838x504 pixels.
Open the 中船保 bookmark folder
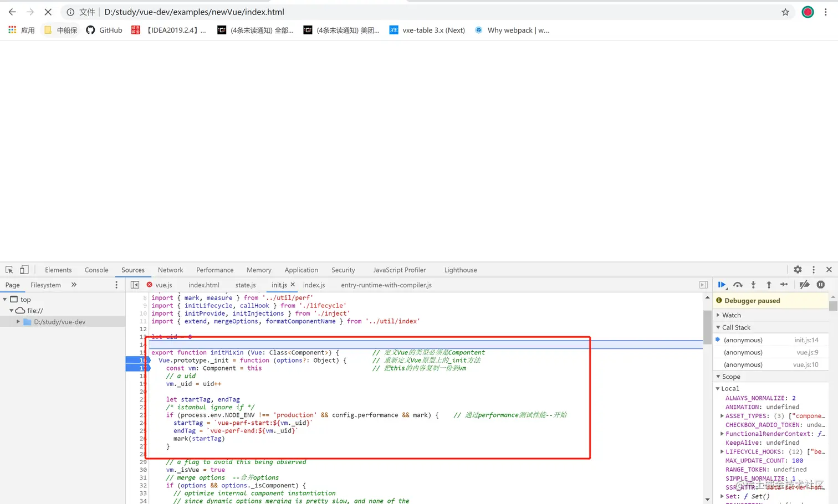click(60, 30)
